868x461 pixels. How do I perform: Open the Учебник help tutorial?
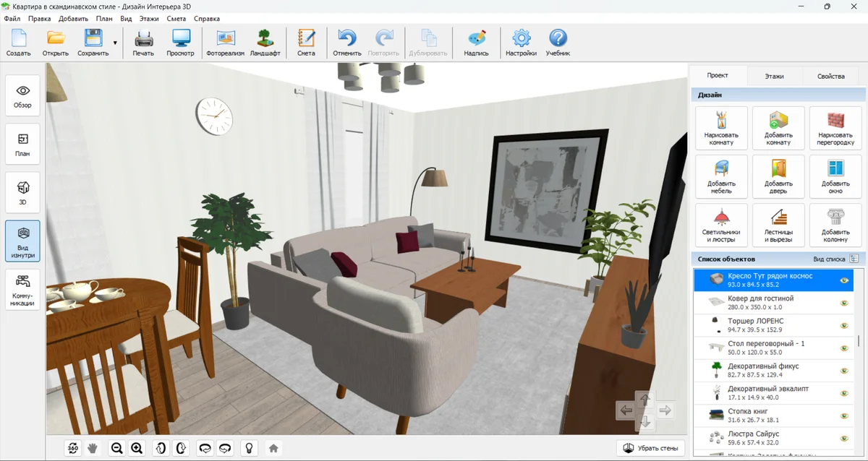(x=558, y=43)
